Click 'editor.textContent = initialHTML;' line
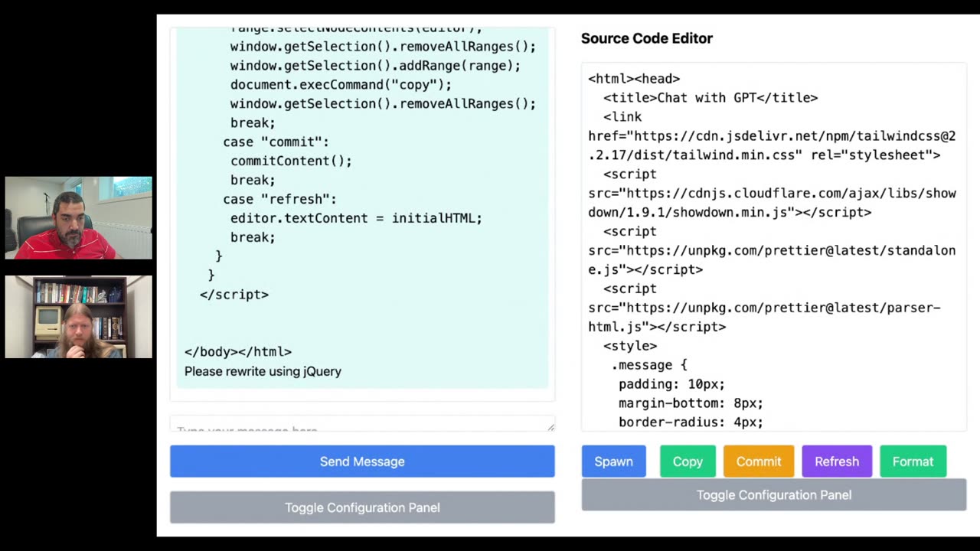Image resolution: width=980 pixels, height=551 pixels. pyautogui.click(x=356, y=218)
